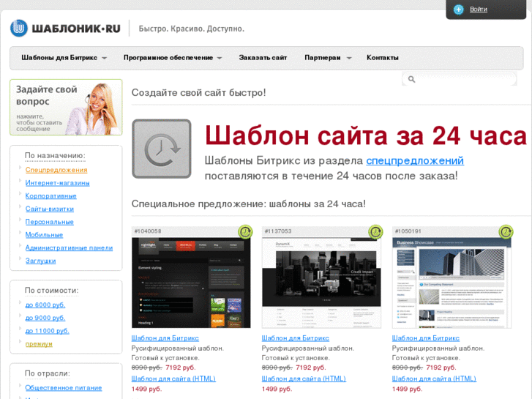532x399 pixels.
Task: Click green 24h badge on template #1137053
Action: tap(375, 232)
